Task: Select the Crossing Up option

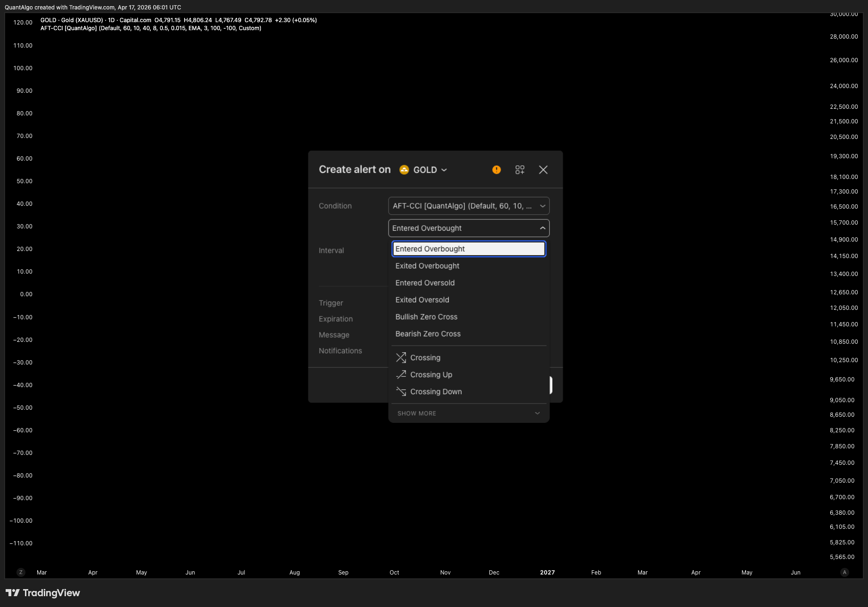Action: [469, 374]
